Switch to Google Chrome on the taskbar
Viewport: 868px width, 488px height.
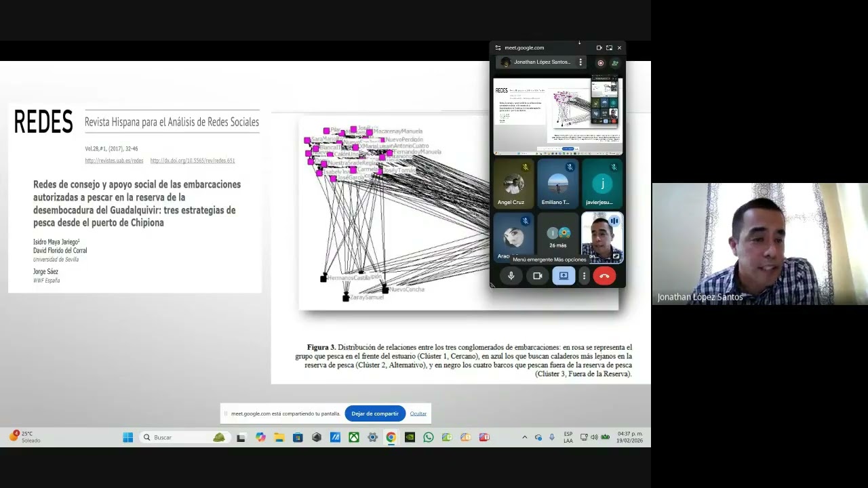[x=391, y=437]
